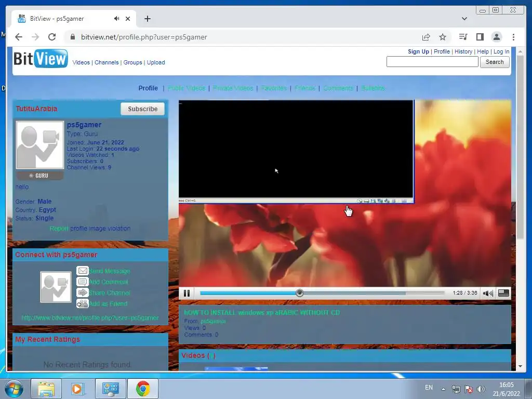This screenshot has height=399, width=532.
Task: Click Chrome icon in the taskbar
Action: pyautogui.click(x=143, y=389)
